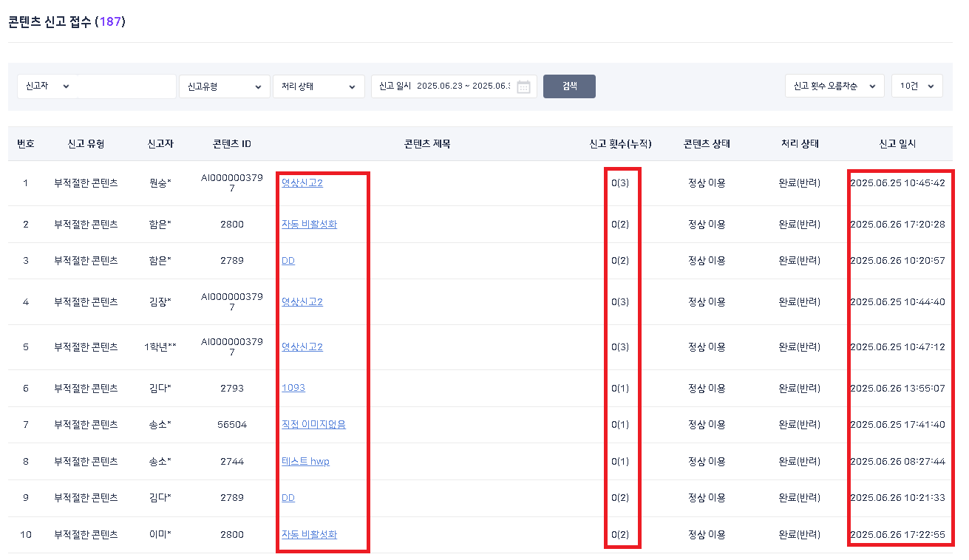Open the 신고유형 filter dropdown
Screen dimensions: 969x560
[224, 86]
